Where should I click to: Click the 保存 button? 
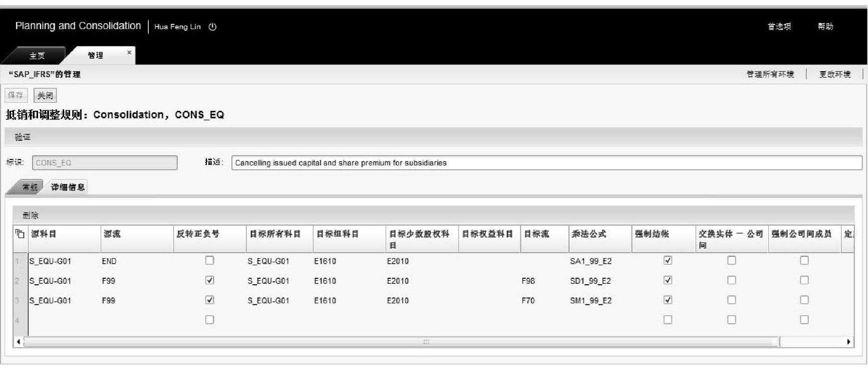click(16, 95)
